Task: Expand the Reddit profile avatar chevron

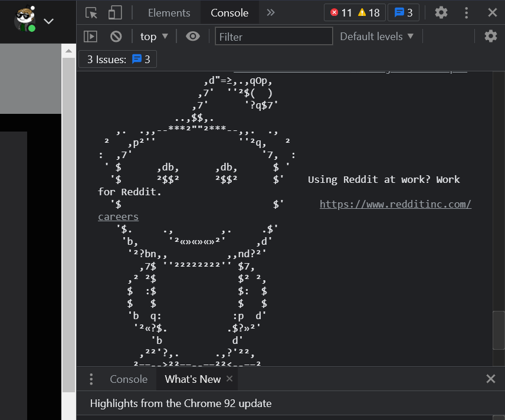Action: click(x=48, y=21)
